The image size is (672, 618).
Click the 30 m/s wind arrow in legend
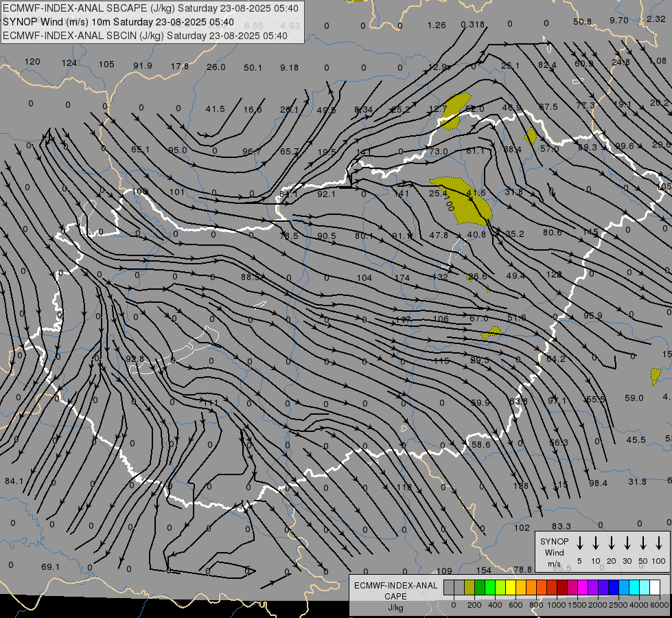point(627,543)
